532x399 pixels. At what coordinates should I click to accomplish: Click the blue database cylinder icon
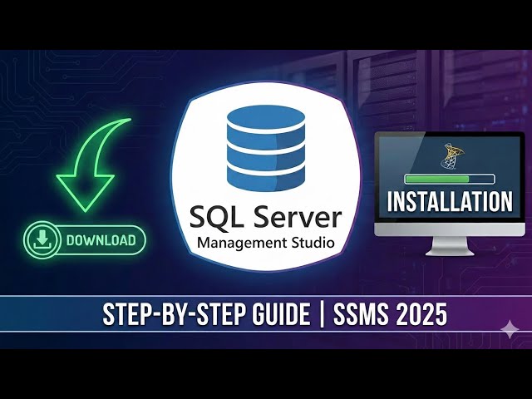click(x=266, y=148)
